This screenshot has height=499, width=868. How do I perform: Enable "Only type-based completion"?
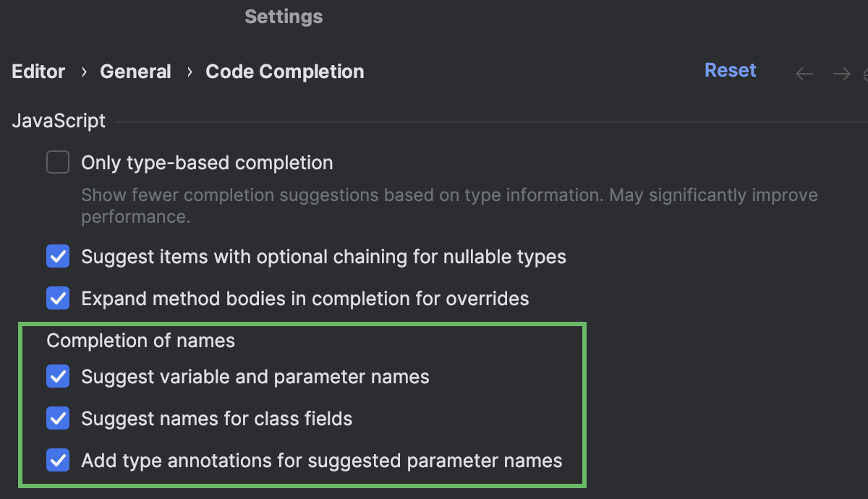[x=57, y=162]
